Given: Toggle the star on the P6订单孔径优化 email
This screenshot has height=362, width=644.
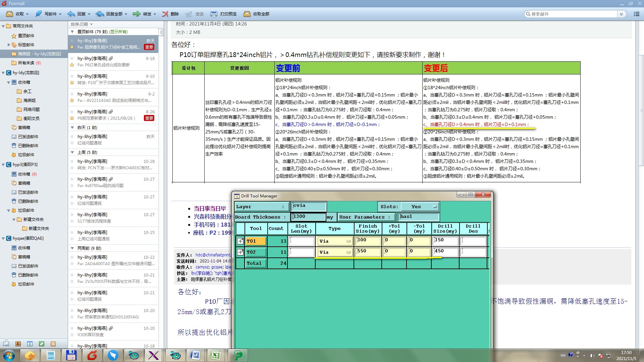Looking at the screenshot, I should click(72, 65).
